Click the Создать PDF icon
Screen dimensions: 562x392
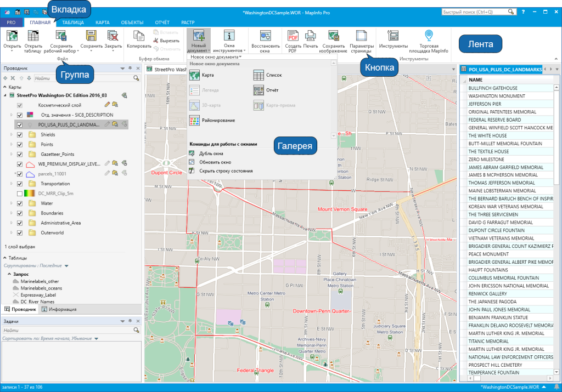[293, 36]
